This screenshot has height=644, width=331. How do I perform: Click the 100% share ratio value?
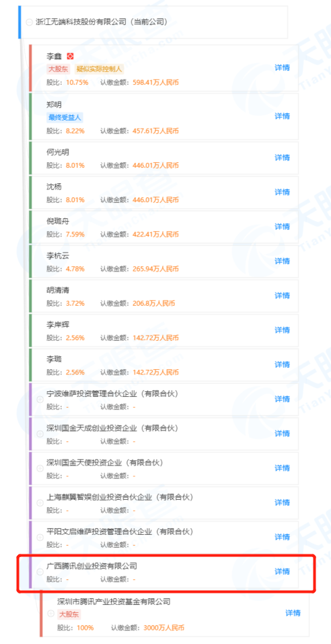point(85,628)
